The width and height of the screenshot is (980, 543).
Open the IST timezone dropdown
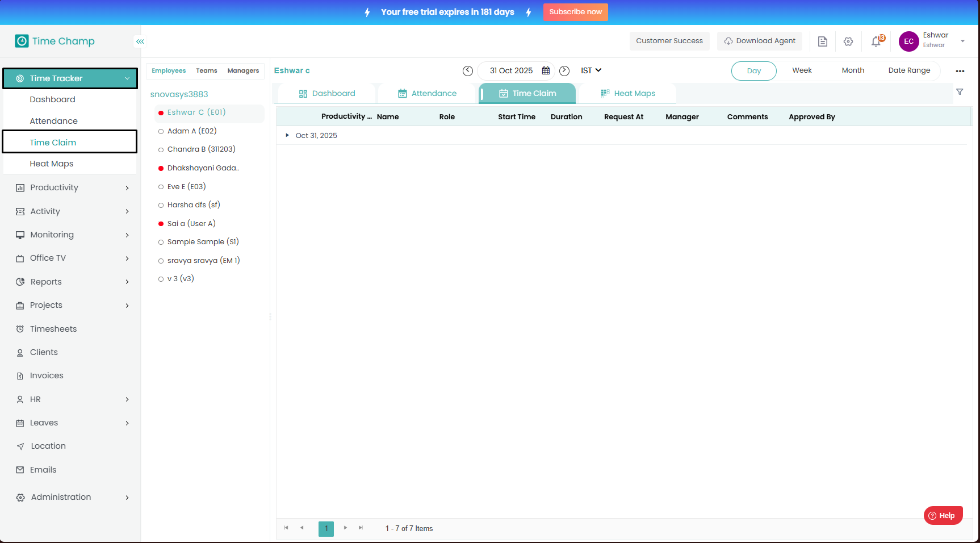pyautogui.click(x=591, y=70)
